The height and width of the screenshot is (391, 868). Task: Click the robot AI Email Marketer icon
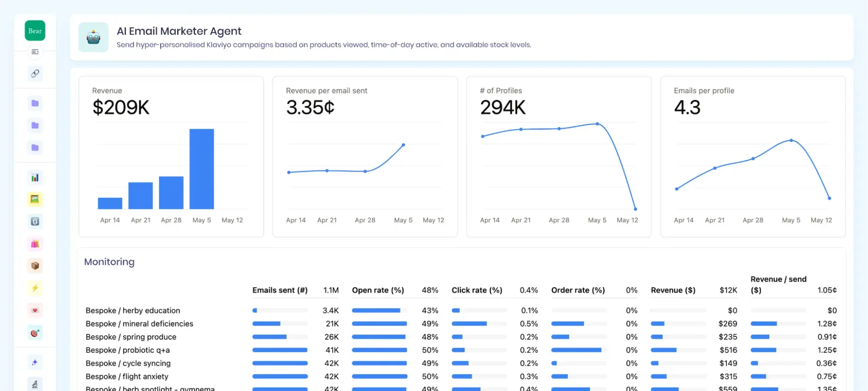(x=93, y=37)
